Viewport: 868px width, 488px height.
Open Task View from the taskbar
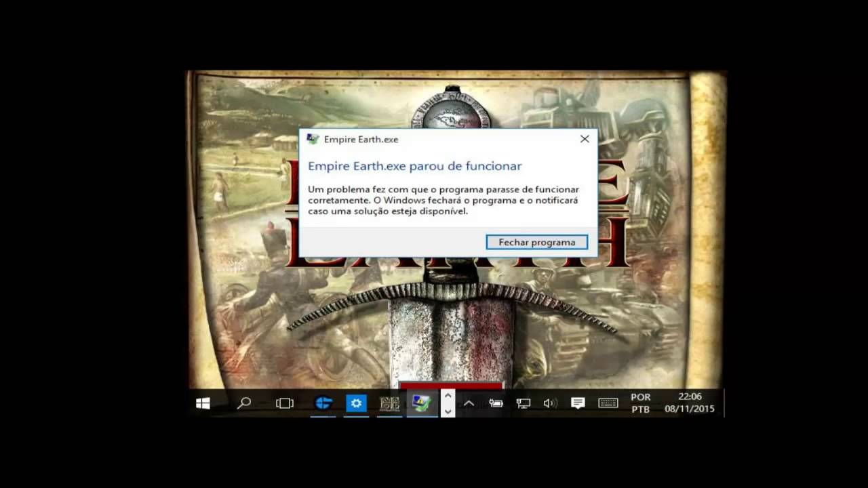(x=285, y=403)
